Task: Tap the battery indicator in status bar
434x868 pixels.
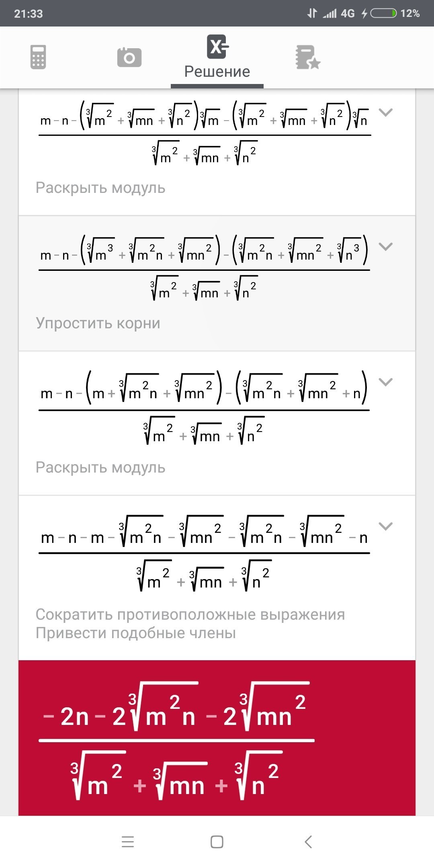Action: pyautogui.click(x=383, y=14)
